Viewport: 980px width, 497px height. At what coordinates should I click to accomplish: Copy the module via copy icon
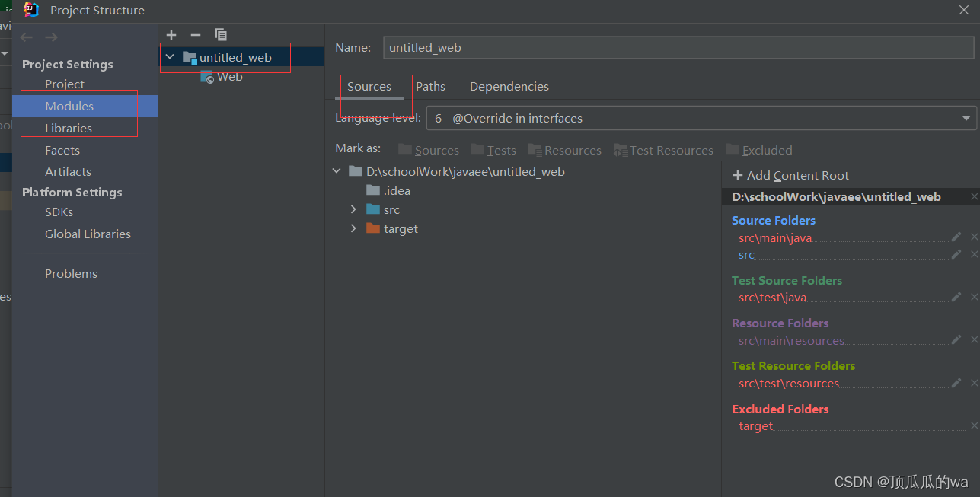click(x=220, y=34)
